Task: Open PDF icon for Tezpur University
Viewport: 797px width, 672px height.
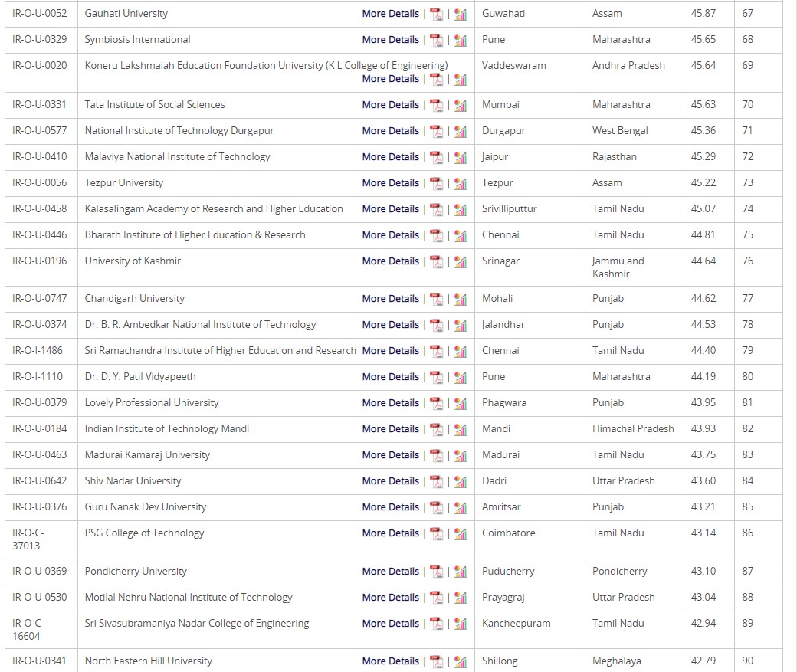Action: point(436,183)
